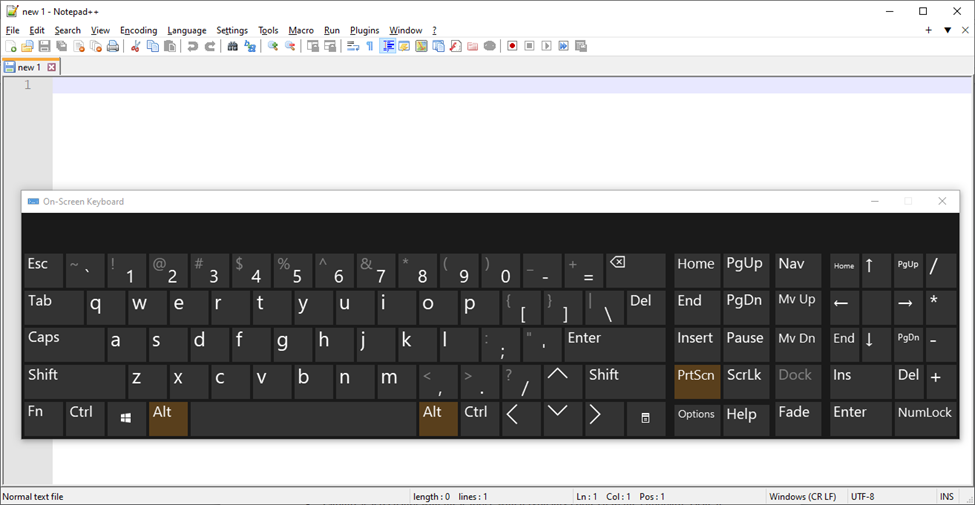Click the Playback macro icon
975x505 pixels.
(547, 46)
